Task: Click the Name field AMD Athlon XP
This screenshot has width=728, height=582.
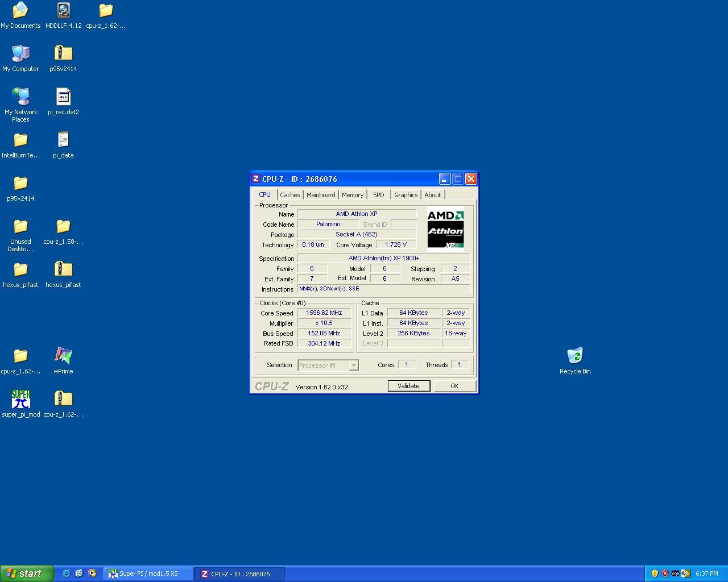Action: 357,214
